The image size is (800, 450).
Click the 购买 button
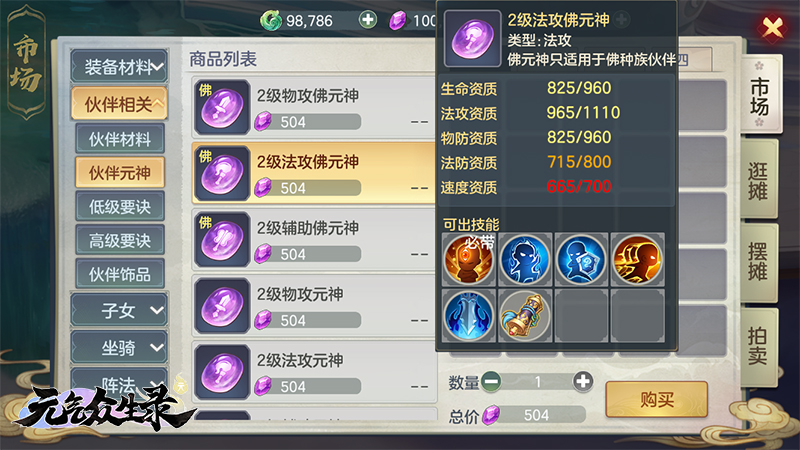pos(657,399)
